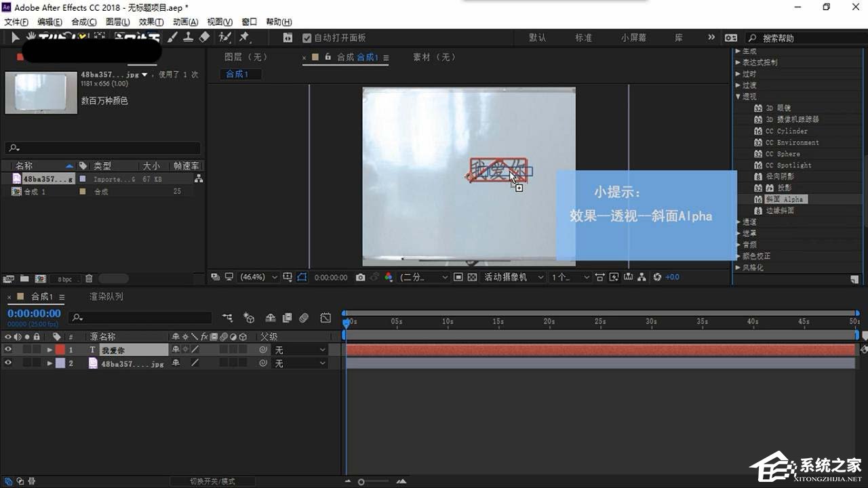The image size is (868, 488).
Task: Enable the 自动打开面板 checkbox
Action: pyautogui.click(x=307, y=38)
